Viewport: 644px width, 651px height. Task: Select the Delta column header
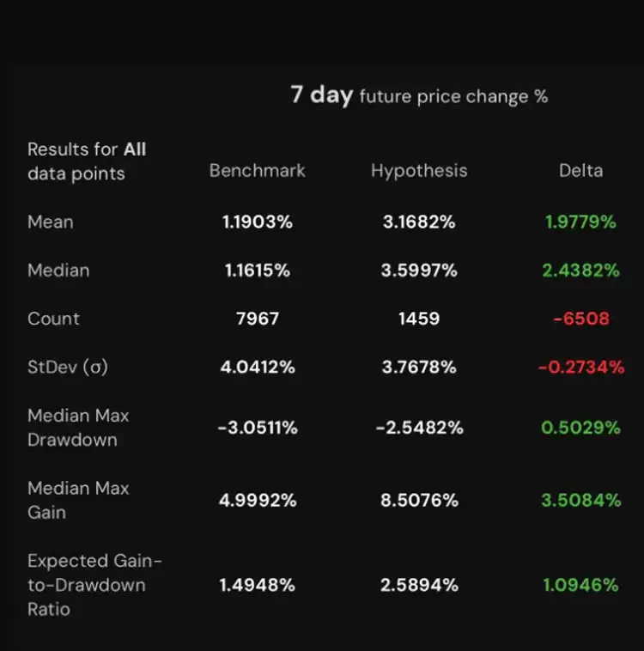click(580, 171)
